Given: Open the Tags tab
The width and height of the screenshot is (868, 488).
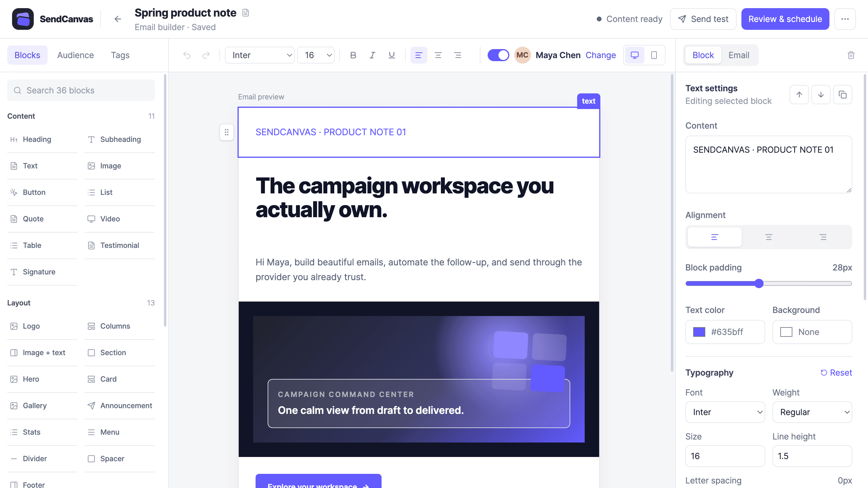Looking at the screenshot, I should coord(120,55).
